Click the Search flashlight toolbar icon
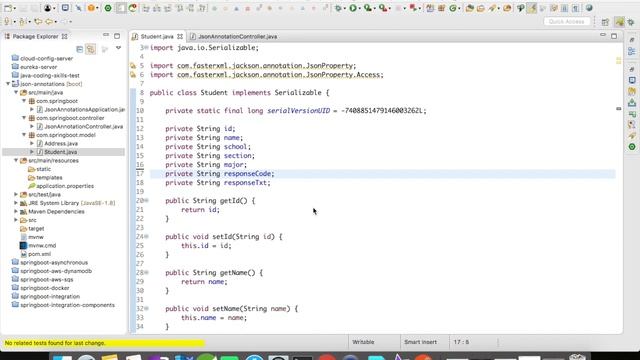Screen dimensions: 640x360 point(492,8)
